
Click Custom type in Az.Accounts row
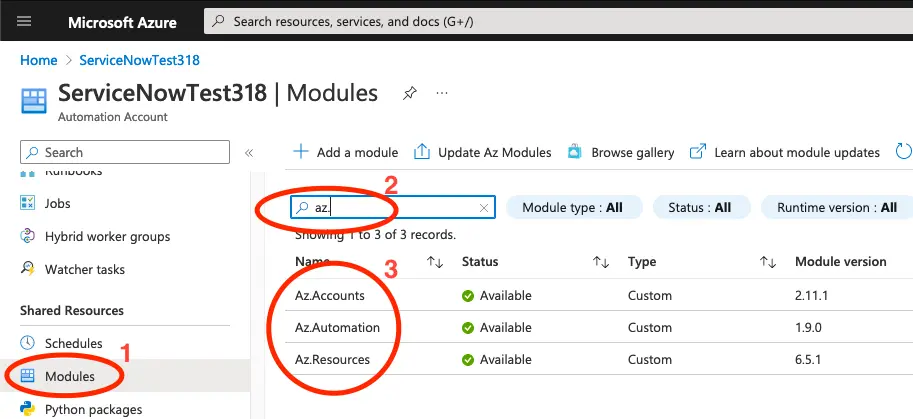[649, 296]
